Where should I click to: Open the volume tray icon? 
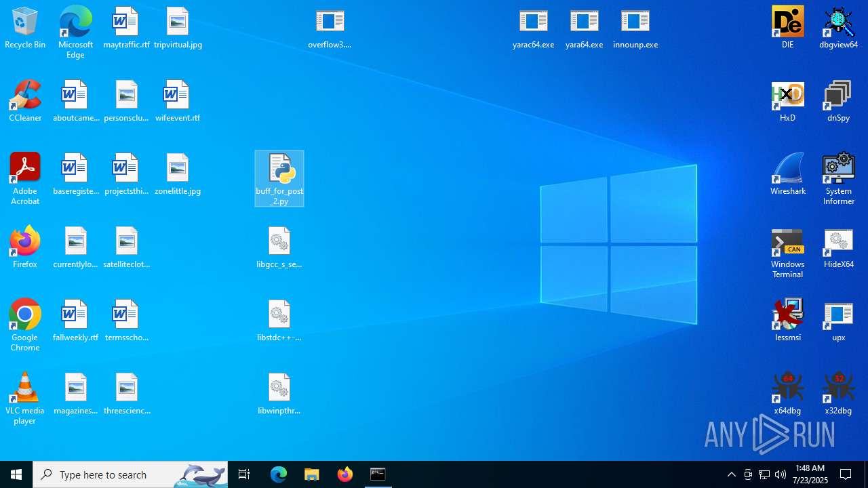(781, 474)
